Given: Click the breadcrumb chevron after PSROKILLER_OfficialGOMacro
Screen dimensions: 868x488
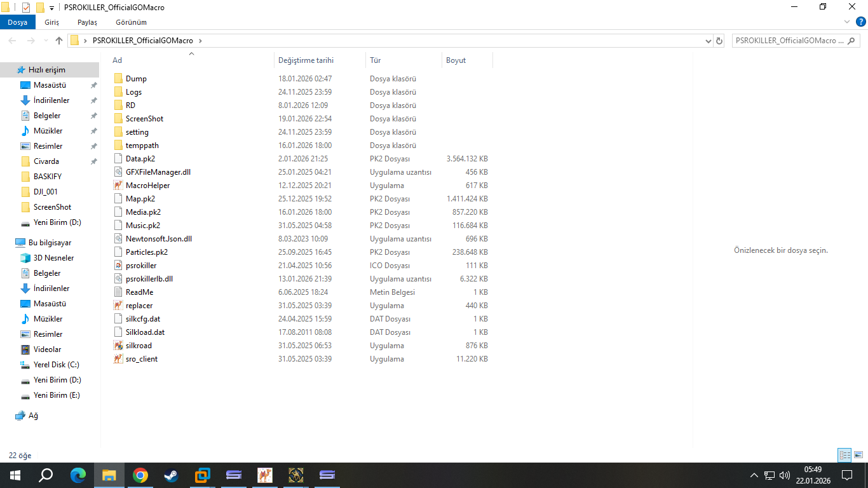Looking at the screenshot, I should pyautogui.click(x=200, y=41).
